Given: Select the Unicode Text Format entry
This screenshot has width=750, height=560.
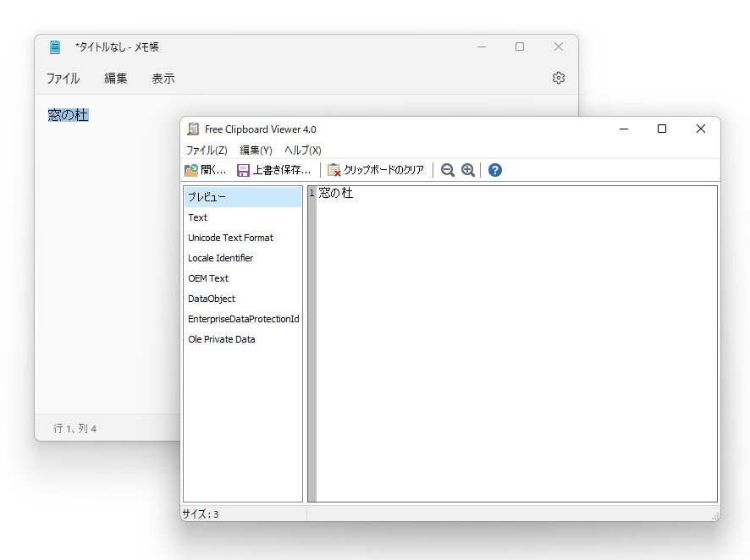Looking at the screenshot, I should pos(230,238).
